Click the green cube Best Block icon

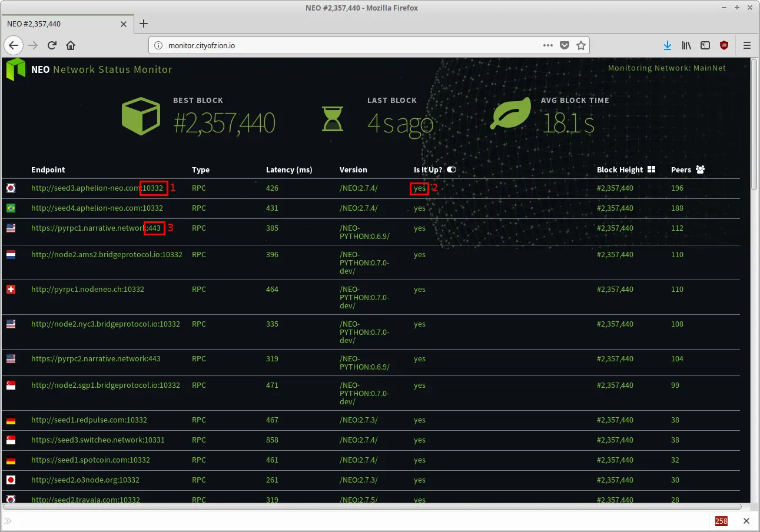[141, 116]
